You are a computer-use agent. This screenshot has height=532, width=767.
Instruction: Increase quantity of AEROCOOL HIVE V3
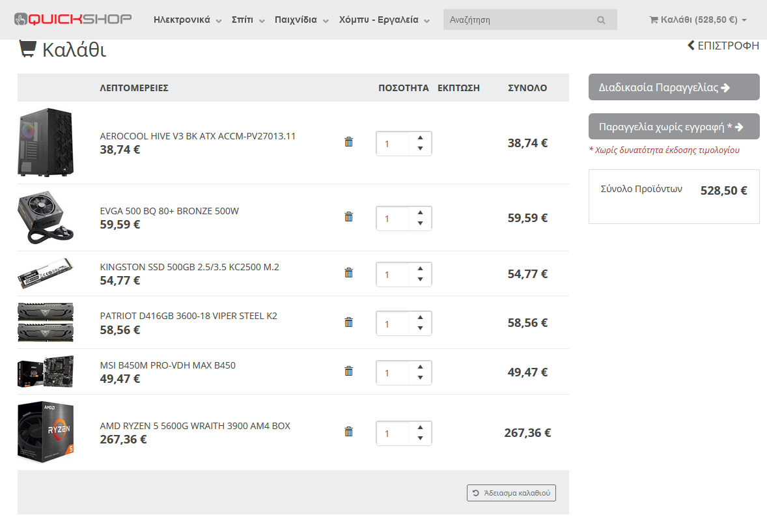coord(420,137)
